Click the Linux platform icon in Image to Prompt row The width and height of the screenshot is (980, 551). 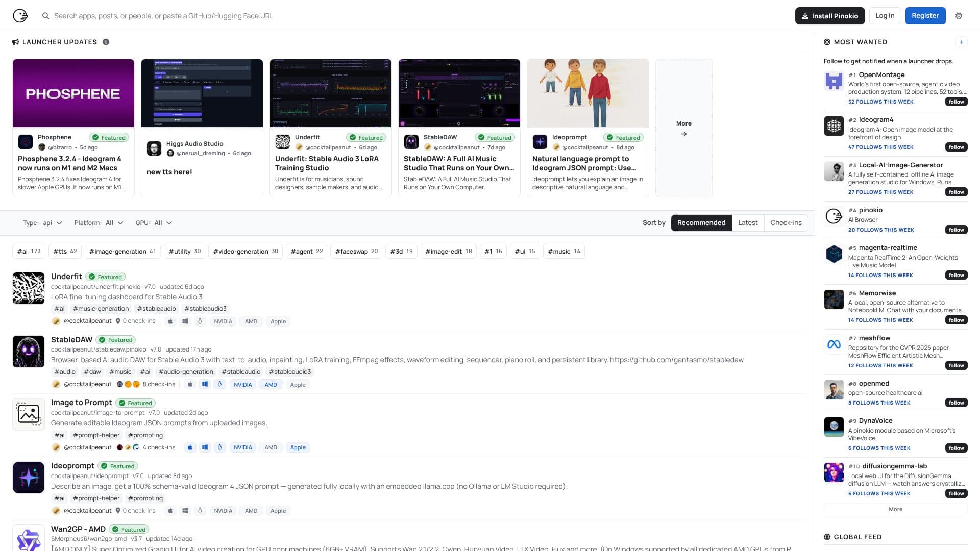[x=220, y=447]
